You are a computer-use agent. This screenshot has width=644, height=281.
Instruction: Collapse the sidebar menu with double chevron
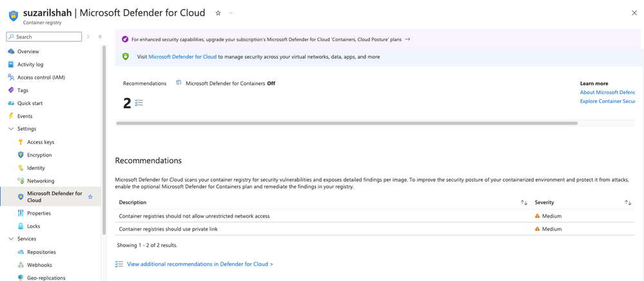tap(100, 37)
